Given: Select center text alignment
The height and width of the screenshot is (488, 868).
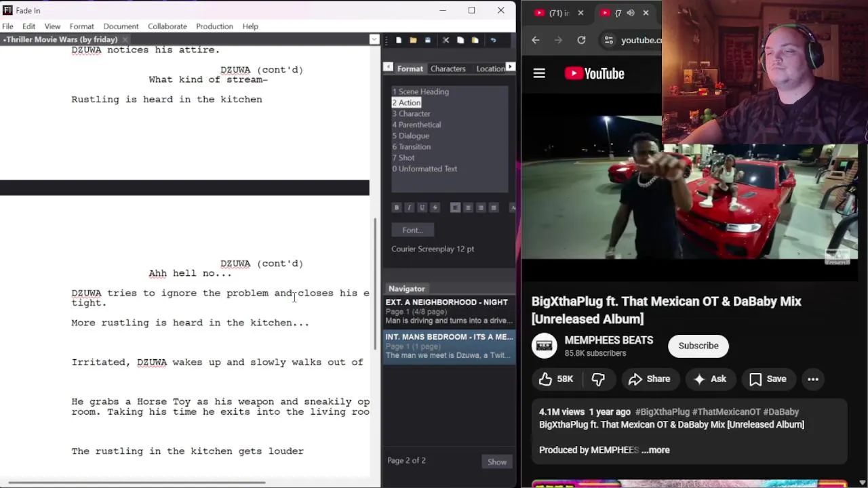Looking at the screenshot, I should click(468, 207).
